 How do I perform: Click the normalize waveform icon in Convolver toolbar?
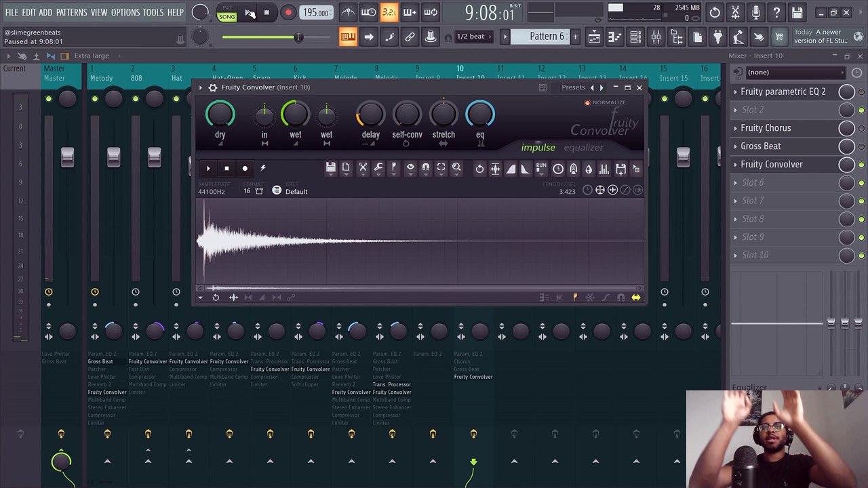[495, 169]
